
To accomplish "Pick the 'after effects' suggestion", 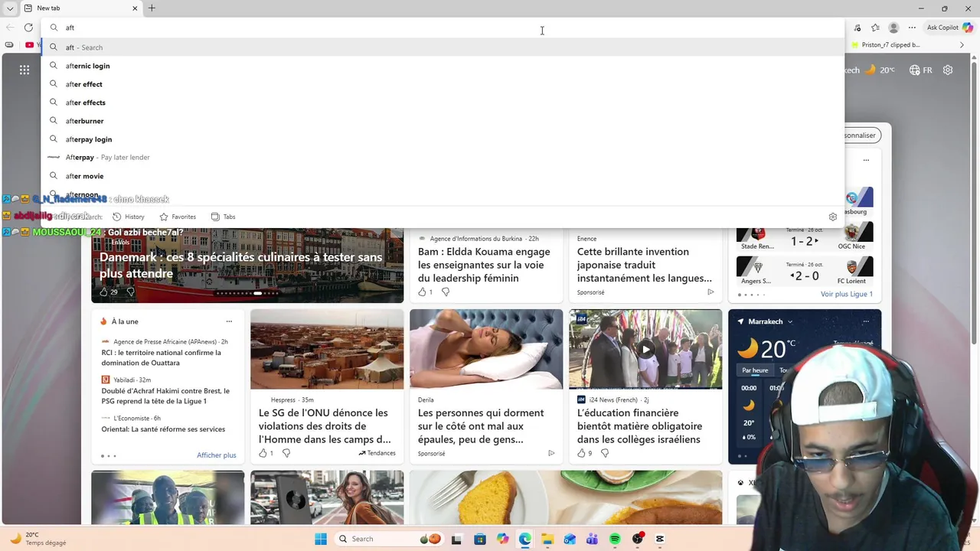I will pyautogui.click(x=443, y=103).
